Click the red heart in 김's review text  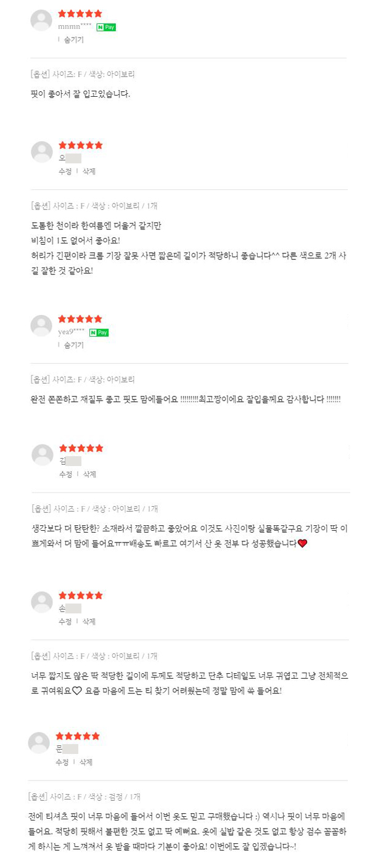tap(302, 543)
